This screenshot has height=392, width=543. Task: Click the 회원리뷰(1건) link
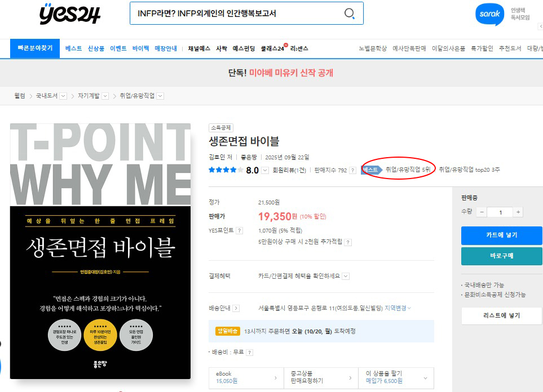(x=289, y=170)
